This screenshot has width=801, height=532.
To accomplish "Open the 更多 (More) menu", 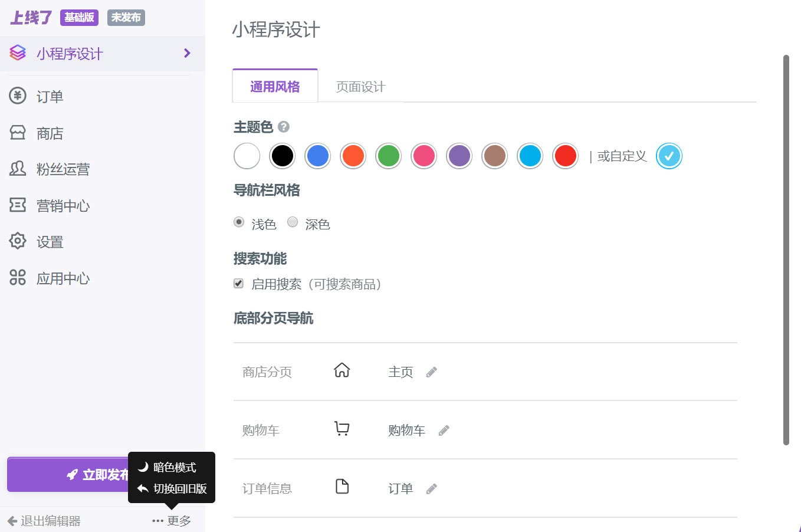I will 170,520.
